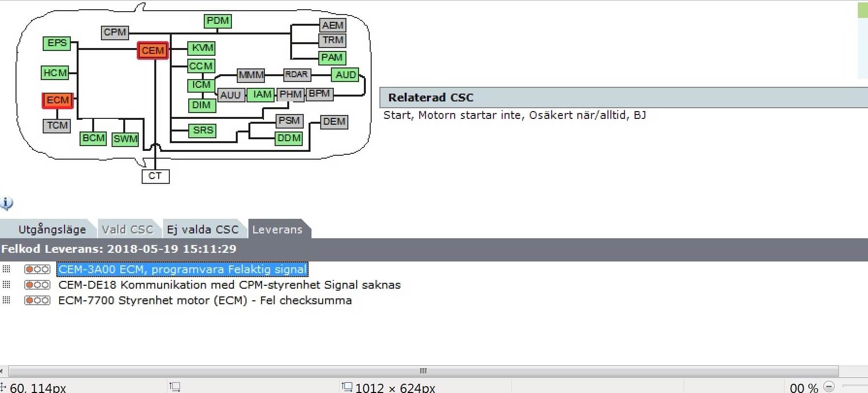Screen dimensions: 868x393
Task: Click the AUD module in the network
Action: coord(345,75)
